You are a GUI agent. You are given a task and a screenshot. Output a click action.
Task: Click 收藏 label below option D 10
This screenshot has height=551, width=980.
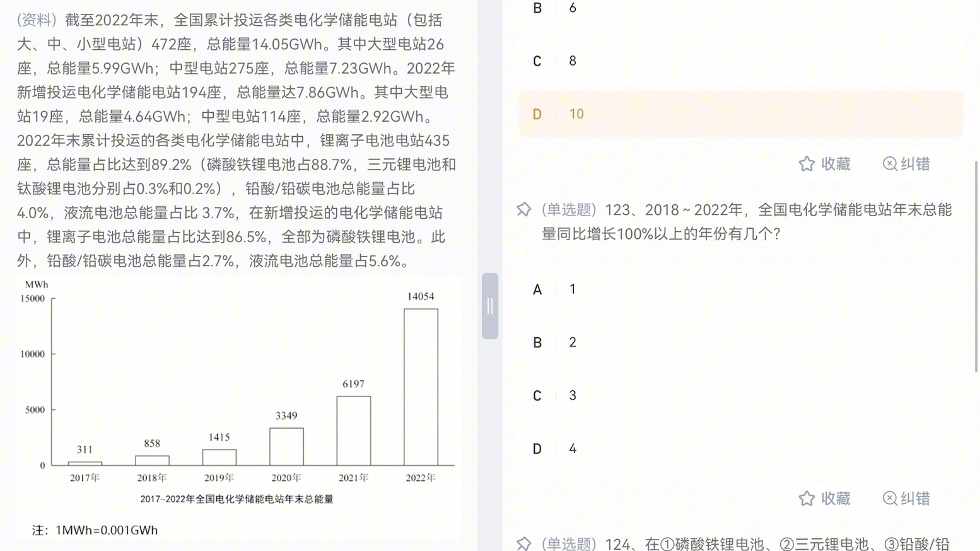[x=836, y=164]
